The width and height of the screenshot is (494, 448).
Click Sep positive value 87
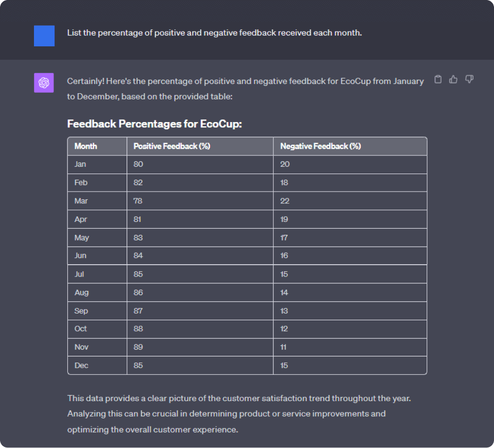coord(138,311)
